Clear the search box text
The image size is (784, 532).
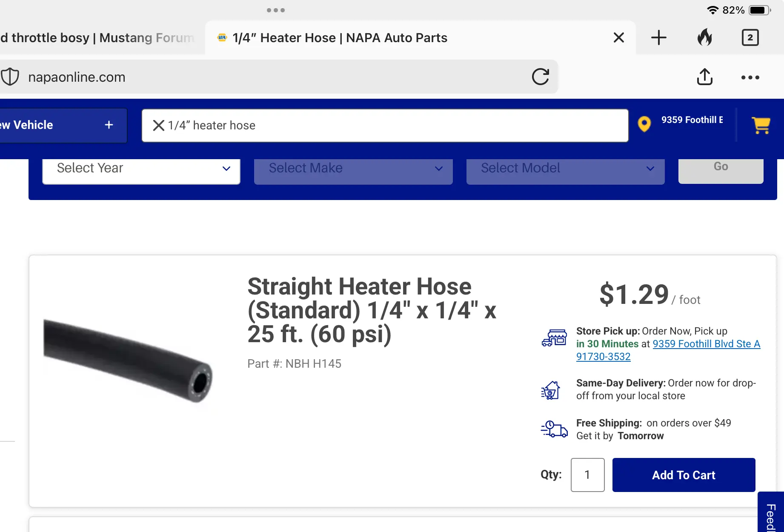pos(158,125)
